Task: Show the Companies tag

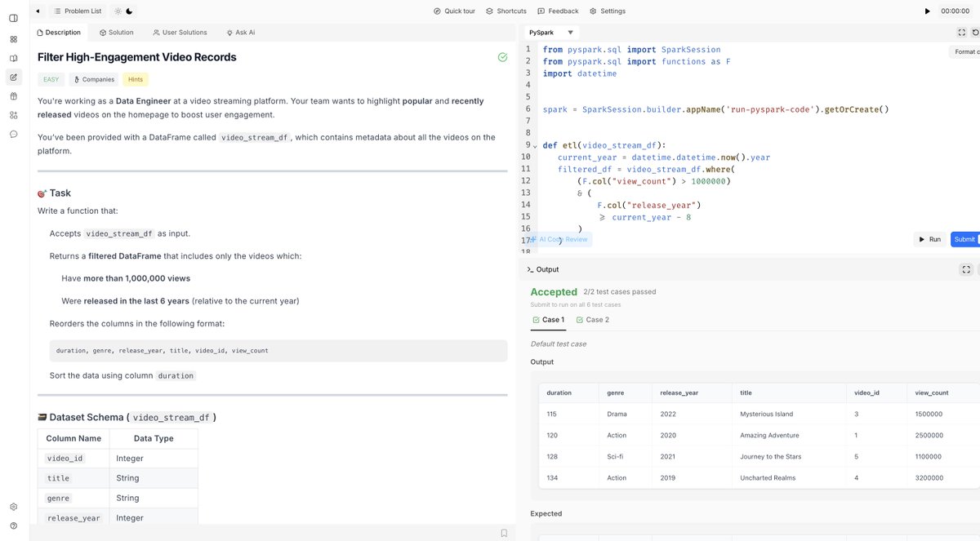Action: click(94, 79)
